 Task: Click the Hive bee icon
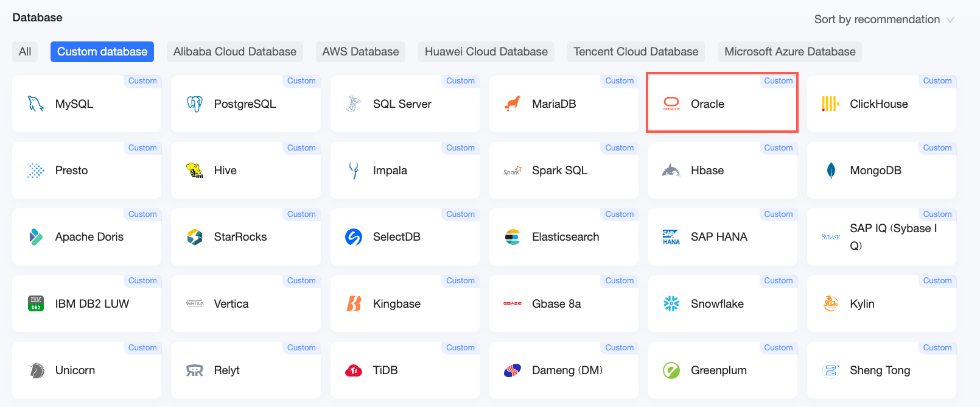[195, 171]
